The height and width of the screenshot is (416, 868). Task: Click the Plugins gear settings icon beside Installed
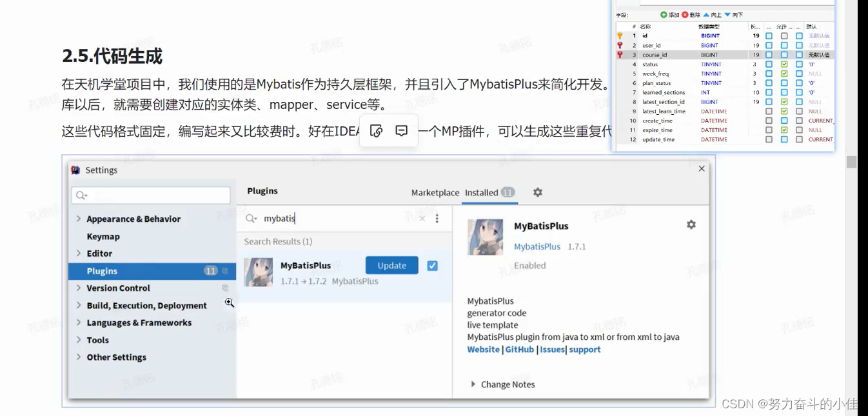click(538, 192)
